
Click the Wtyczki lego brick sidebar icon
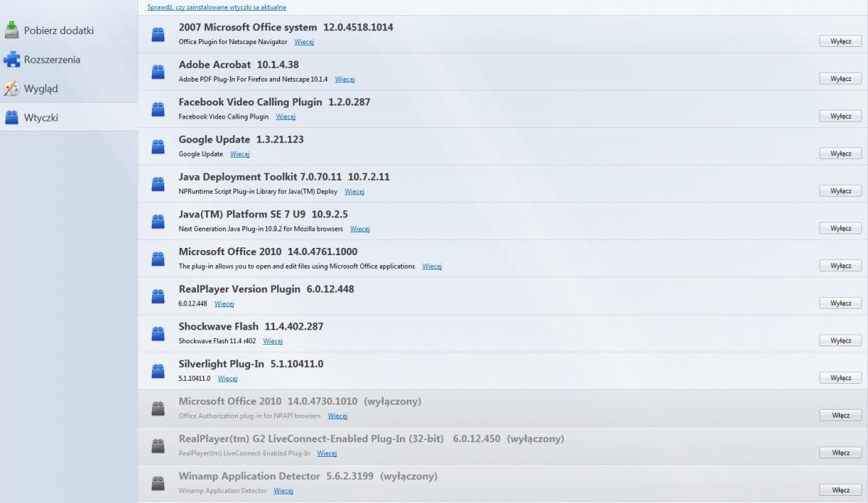click(x=12, y=117)
